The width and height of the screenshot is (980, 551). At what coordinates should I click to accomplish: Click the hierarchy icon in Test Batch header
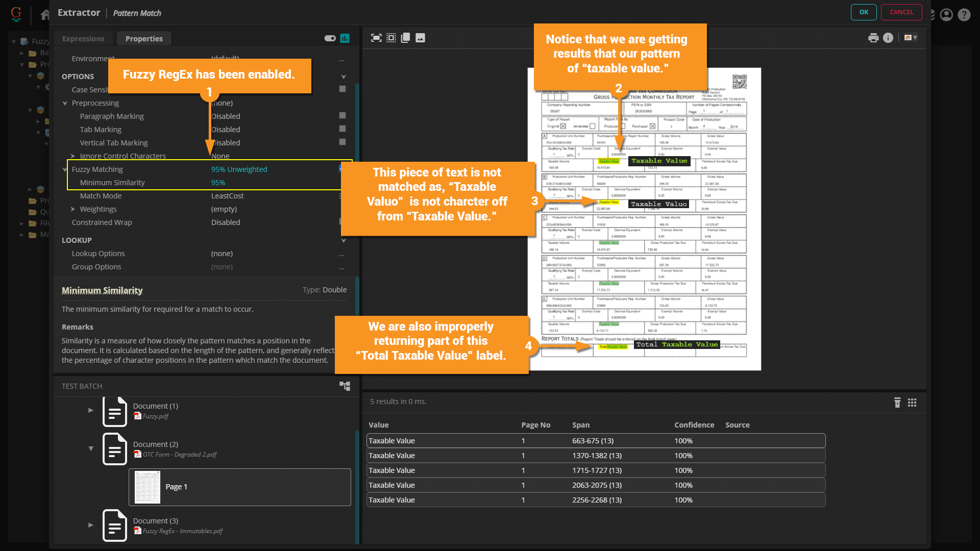(x=345, y=386)
